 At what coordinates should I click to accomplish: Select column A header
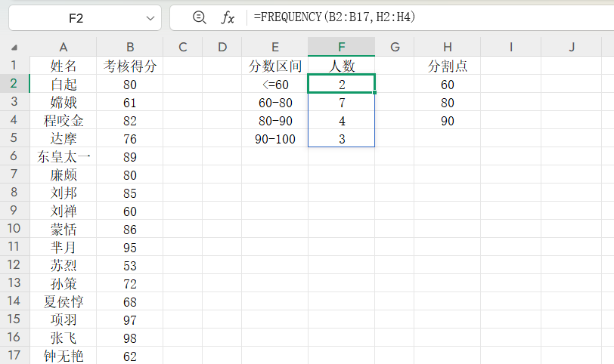tap(63, 47)
